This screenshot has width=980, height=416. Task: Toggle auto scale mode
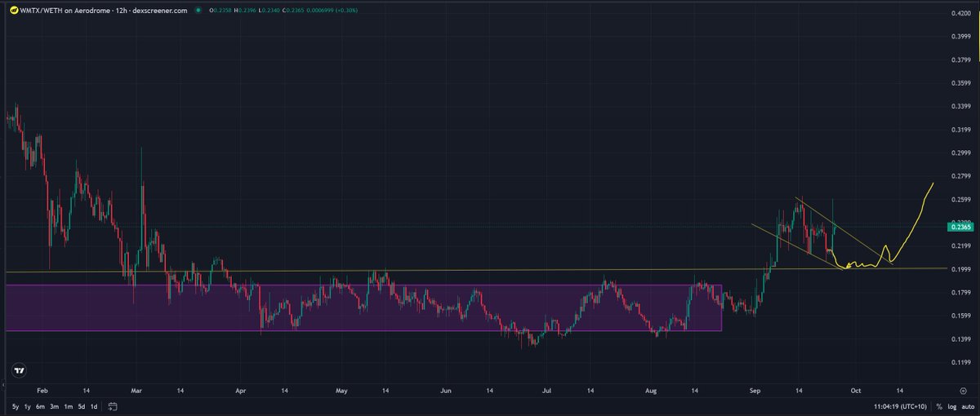tap(966, 406)
